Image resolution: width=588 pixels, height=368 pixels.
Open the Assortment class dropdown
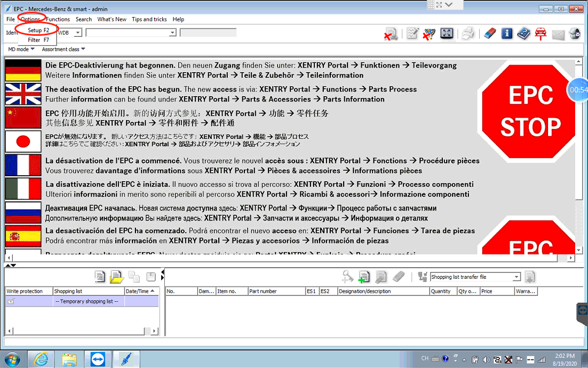63,49
